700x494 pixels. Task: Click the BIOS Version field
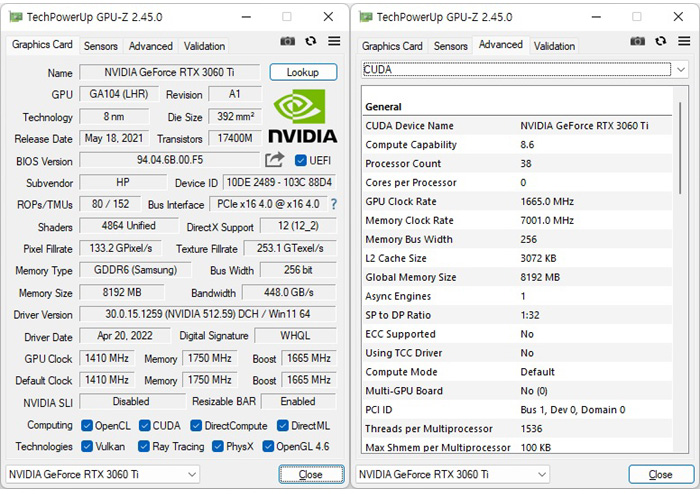click(x=169, y=160)
